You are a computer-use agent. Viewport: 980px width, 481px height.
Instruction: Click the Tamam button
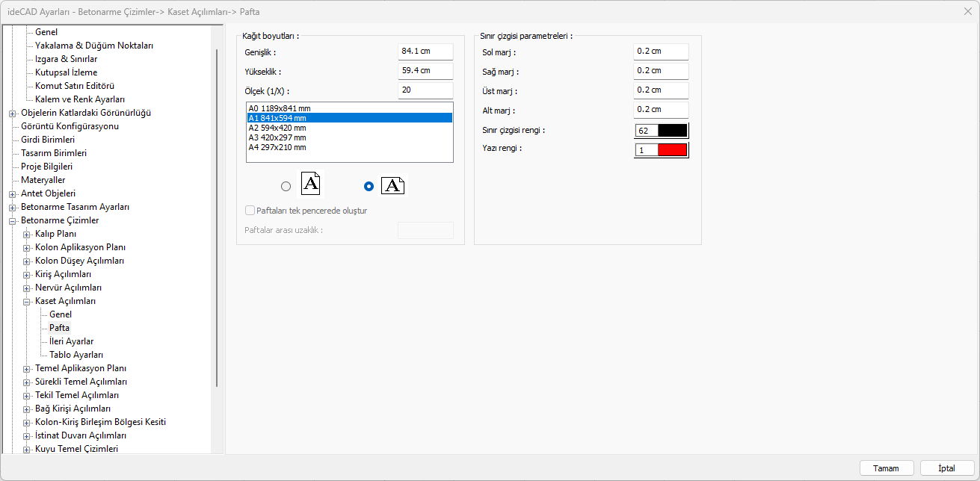(x=886, y=468)
